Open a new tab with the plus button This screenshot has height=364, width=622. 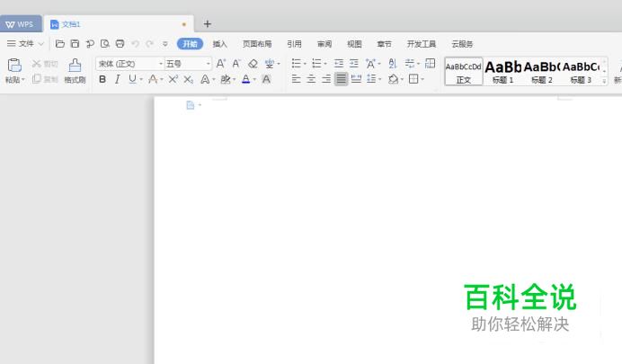pyautogui.click(x=208, y=23)
